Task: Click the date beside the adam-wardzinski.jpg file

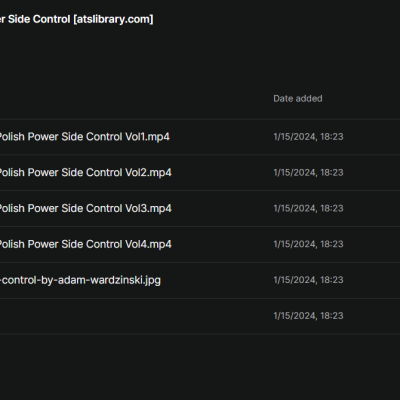Action: 308,280
